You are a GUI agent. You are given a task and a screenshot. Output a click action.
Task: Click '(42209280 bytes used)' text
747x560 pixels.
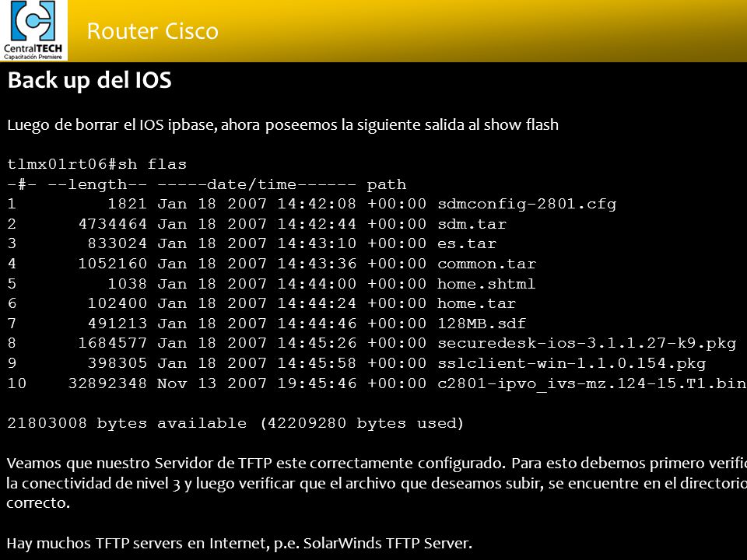pos(362,423)
